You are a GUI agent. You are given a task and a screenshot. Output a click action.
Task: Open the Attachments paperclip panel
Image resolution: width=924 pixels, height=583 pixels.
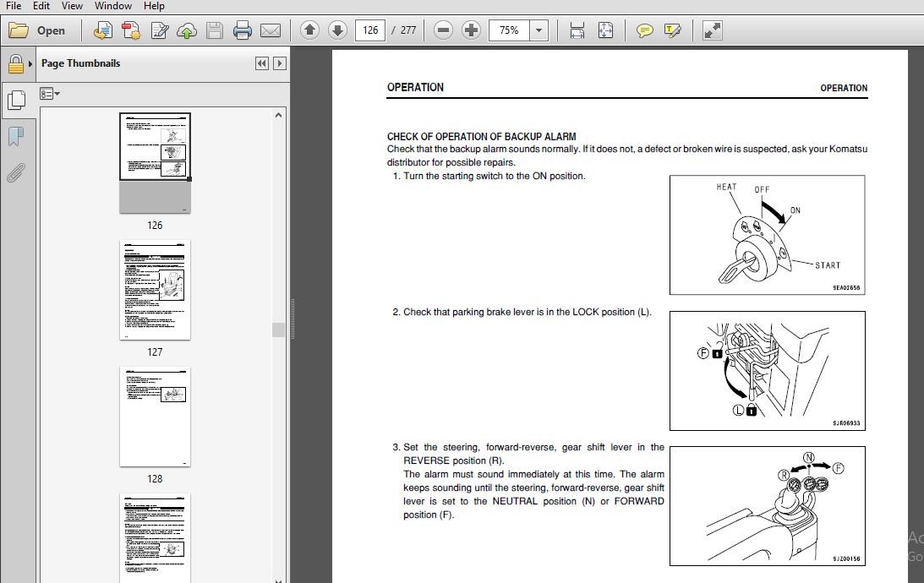16,173
